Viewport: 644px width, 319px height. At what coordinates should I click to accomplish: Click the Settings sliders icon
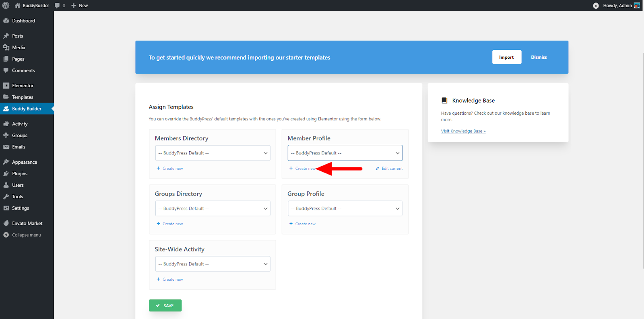point(6,208)
